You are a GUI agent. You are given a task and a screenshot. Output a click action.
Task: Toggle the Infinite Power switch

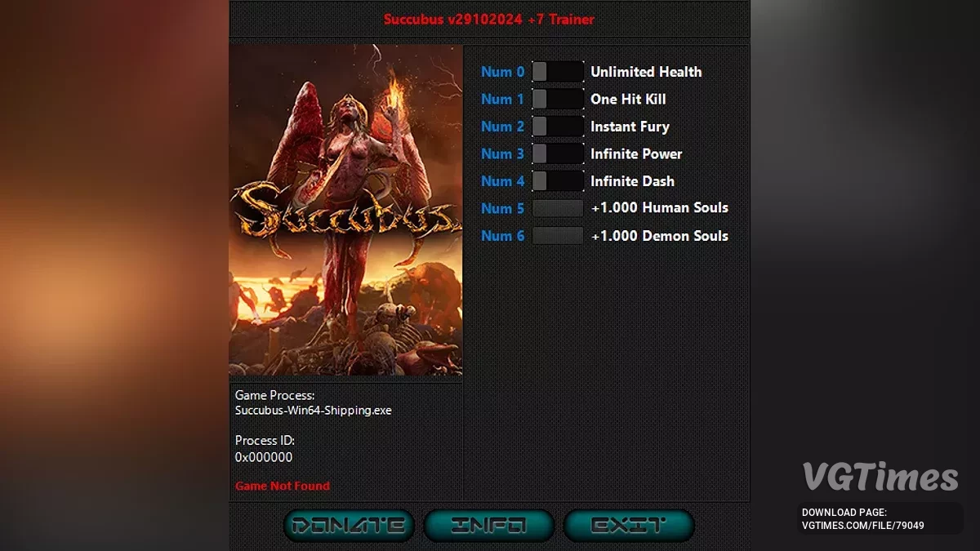click(x=558, y=153)
